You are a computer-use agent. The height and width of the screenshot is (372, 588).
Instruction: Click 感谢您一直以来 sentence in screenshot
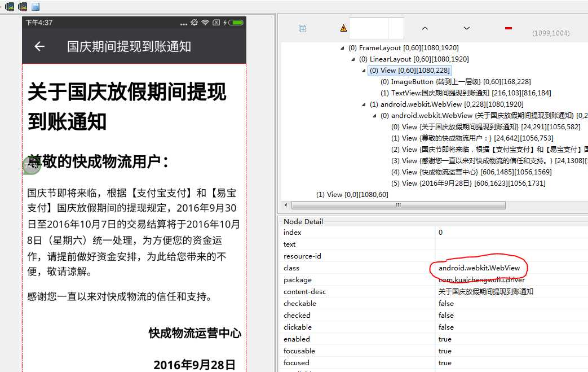[x=120, y=296]
